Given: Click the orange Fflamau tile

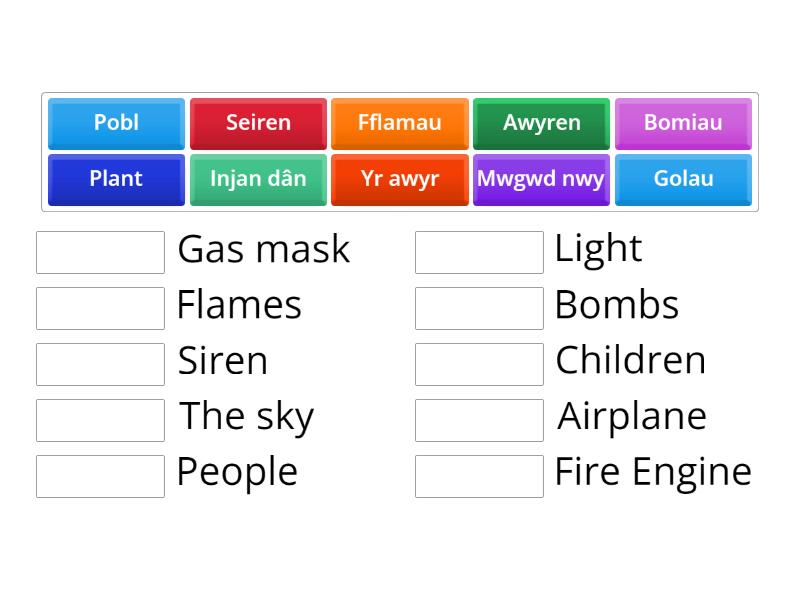Looking at the screenshot, I should (400, 123).
